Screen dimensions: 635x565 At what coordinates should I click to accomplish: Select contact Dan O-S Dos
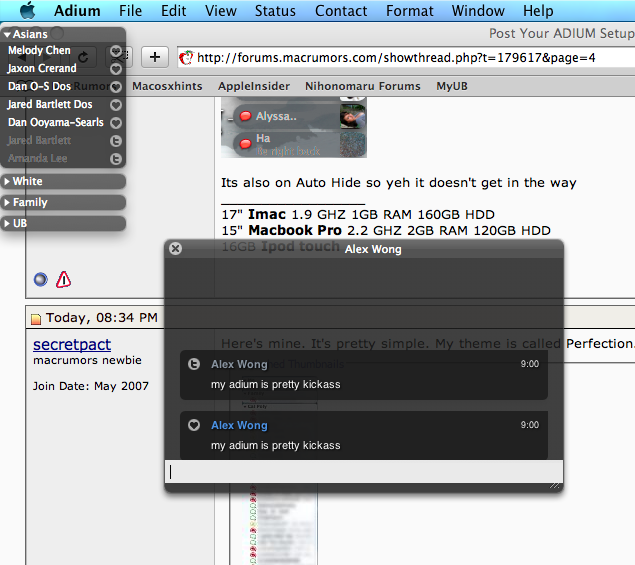(x=39, y=86)
